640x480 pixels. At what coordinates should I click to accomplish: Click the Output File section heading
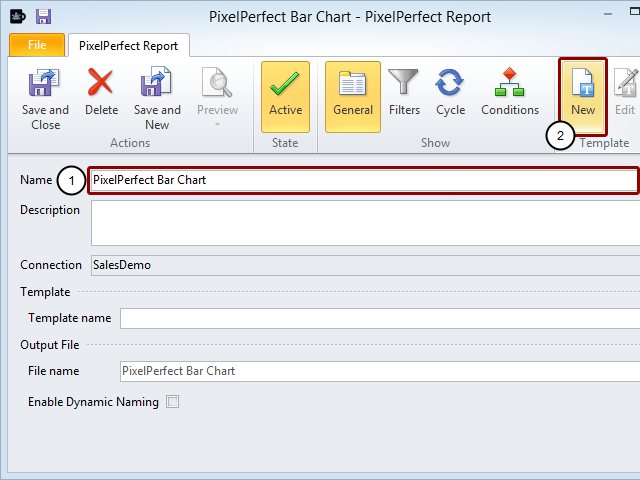pyautogui.click(x=50, y=345)
